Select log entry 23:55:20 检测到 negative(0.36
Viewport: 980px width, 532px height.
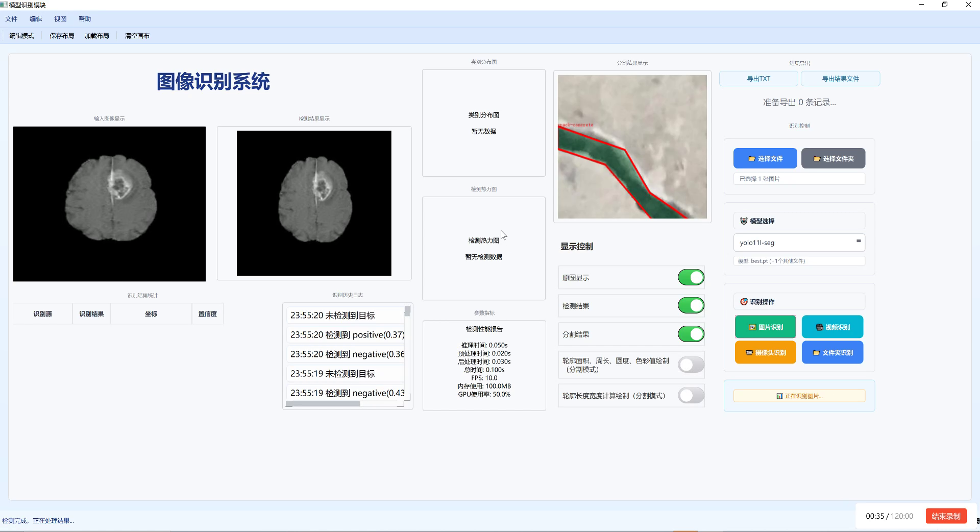pos(345,354)
